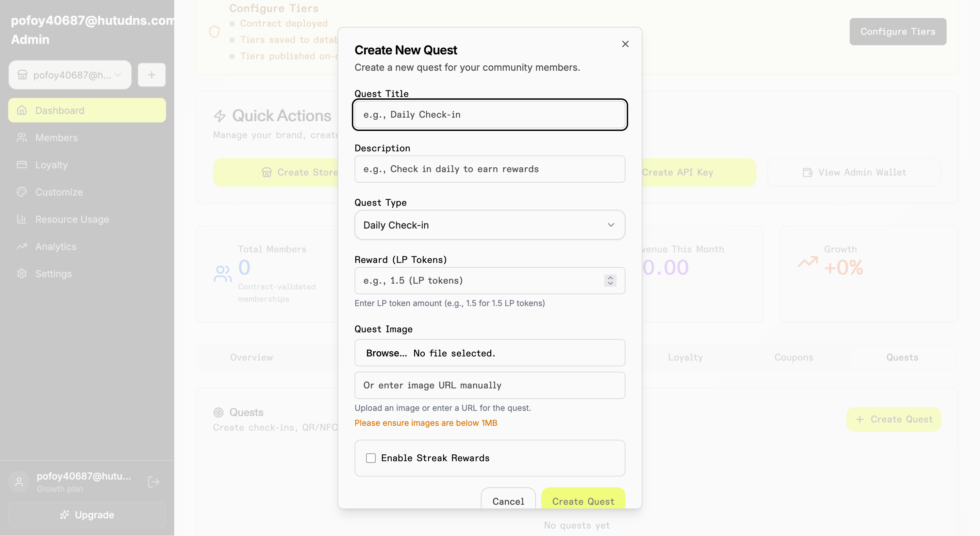Expand the pofoy40687 store selector
Image resolution: width=980 pixels, height=536 pixels.
click(70, 75)
